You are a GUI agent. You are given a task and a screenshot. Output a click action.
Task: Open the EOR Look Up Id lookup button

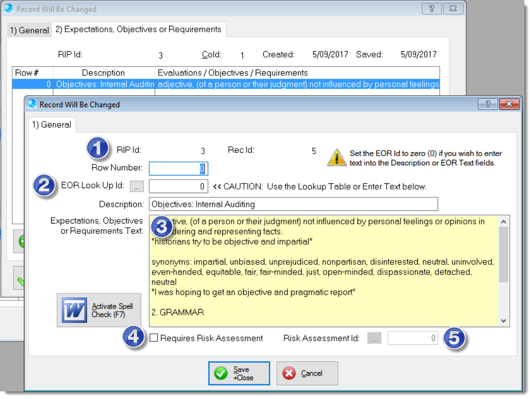point(136,186)
